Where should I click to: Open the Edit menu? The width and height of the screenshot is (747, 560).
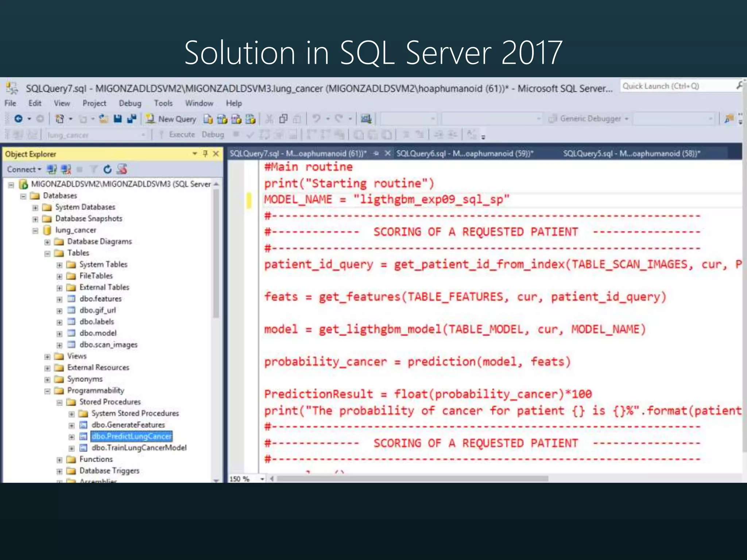(x=35, y=104)
